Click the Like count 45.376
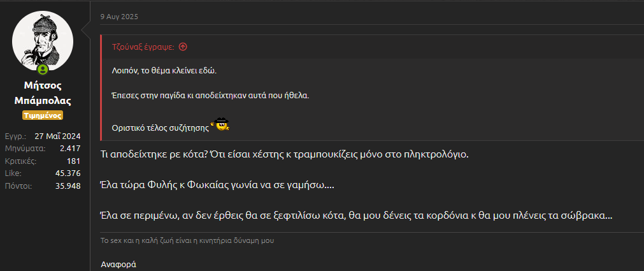This screenshot has width=644, height=271. click(68, 173)
